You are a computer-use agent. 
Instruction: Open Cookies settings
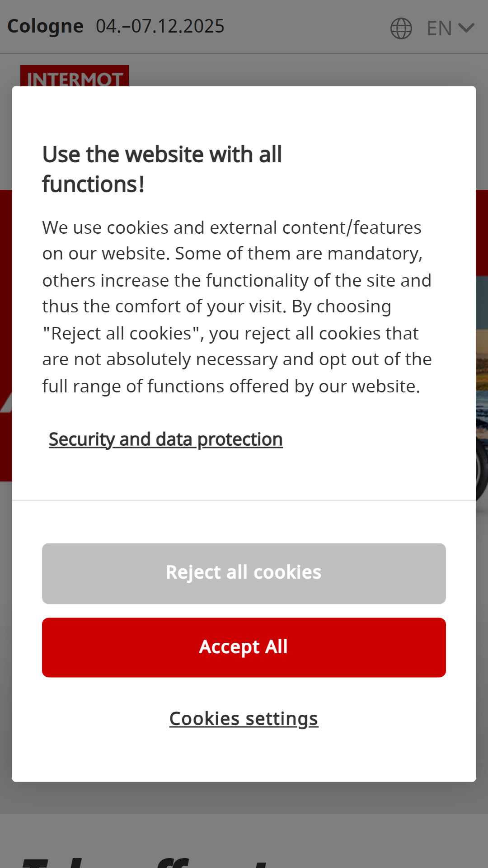[244, 718]
